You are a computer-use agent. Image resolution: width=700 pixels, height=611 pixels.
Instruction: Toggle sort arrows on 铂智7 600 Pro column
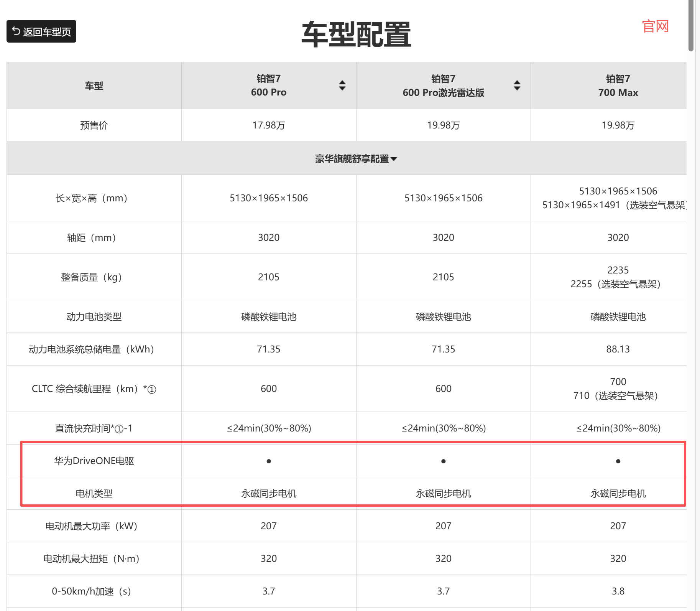pos(342,85)
